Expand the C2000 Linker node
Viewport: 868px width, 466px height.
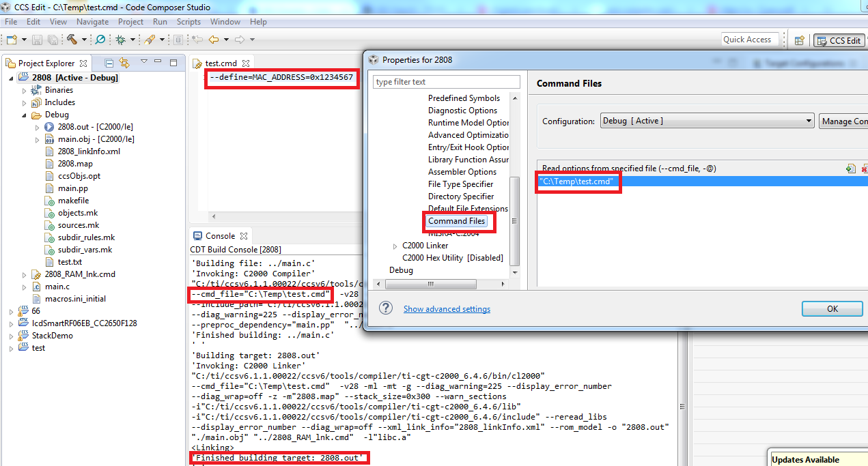click(x=395, y=246)
